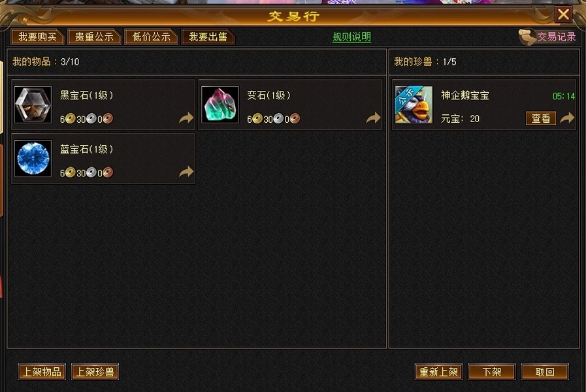The height and width of the screenshot is (392, 586).
Task: Click share arrow on 蓝宝石 listing
Action: tap(186, 172)
